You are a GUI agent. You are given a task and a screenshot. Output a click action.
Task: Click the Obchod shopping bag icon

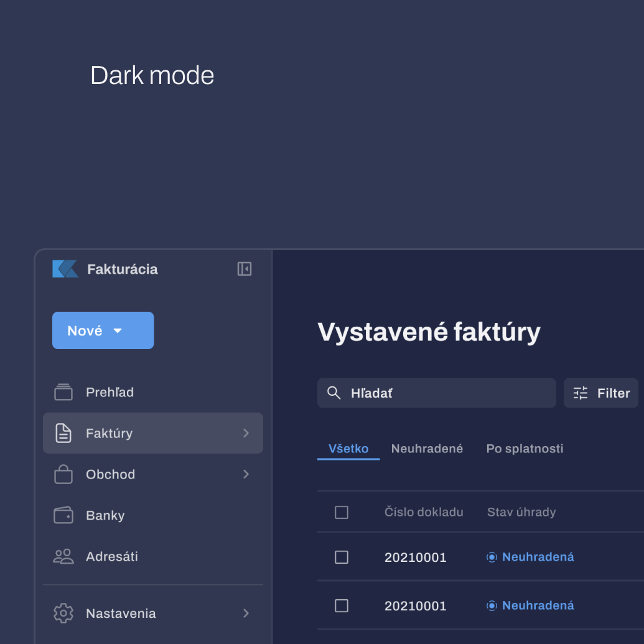(63, 474)
